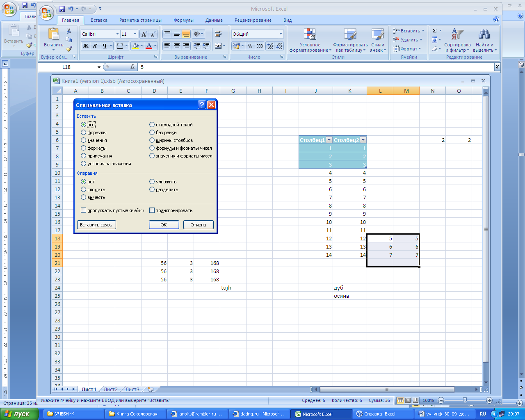This screenshot has width=525, height=420.
Task: Align text to top
Action: coord(167,34)
